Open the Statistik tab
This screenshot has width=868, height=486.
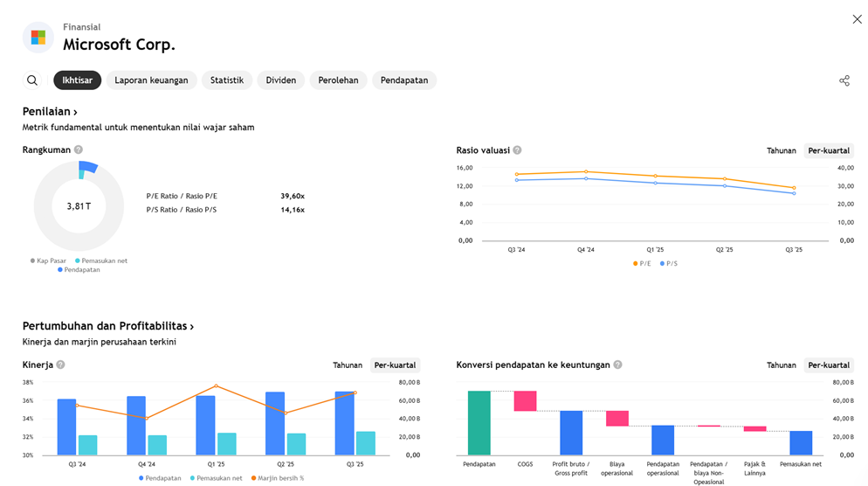227,80
